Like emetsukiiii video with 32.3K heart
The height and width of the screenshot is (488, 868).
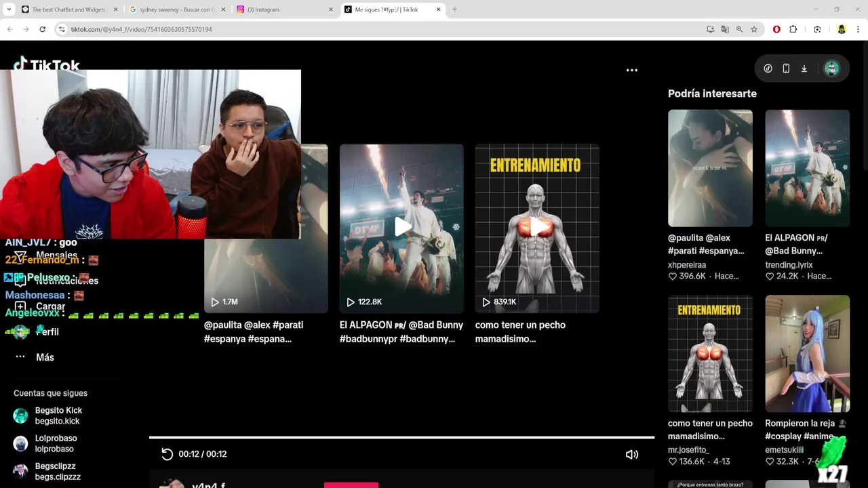(770, 462)
